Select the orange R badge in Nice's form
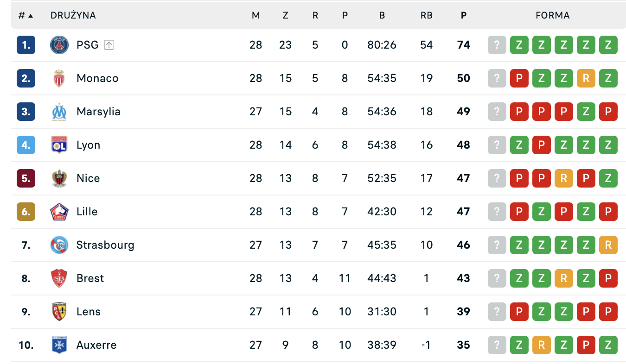The height and width of the screenshot is (364, 626). (563, 178)
